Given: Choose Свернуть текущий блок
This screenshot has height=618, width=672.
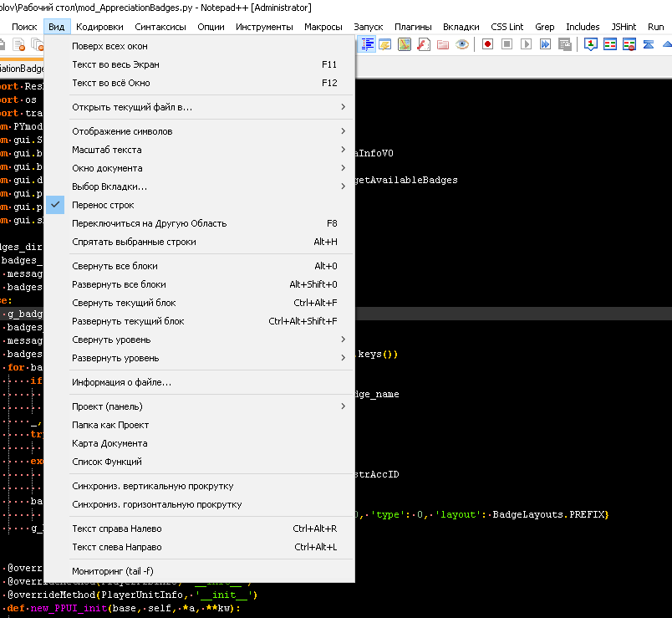Looking at the screenshot, I should (199, 303).
